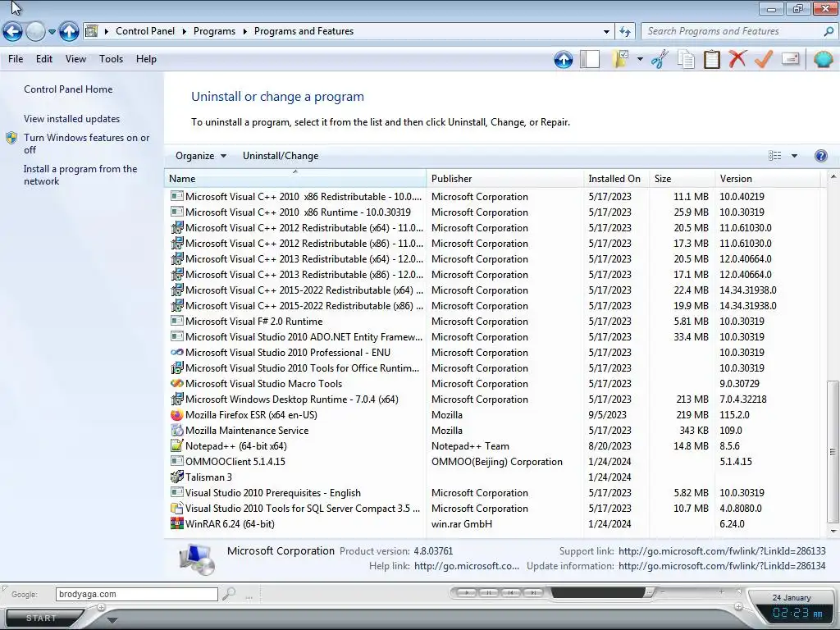Click the pause button in taskbar player
840x630 pixels.
[489, 592]
